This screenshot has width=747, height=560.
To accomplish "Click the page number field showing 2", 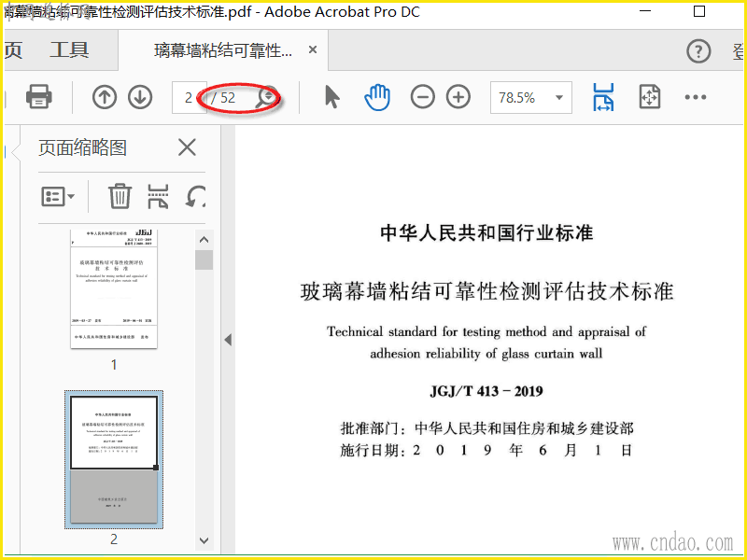I will [x=190, y=98].
